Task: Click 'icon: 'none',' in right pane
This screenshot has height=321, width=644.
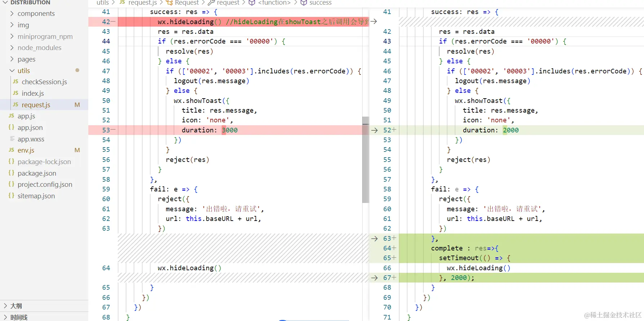Action: click(488, 120)
